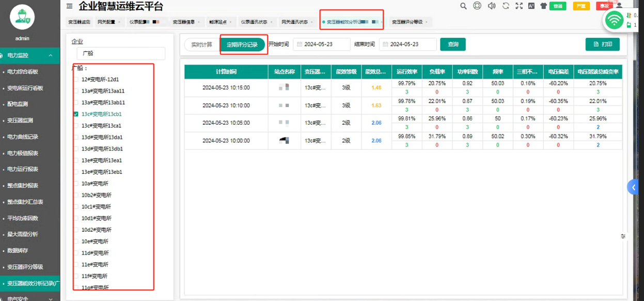The image size is (644, 301).
Task: Open the search magnifier icon
Action: point(463,6)
